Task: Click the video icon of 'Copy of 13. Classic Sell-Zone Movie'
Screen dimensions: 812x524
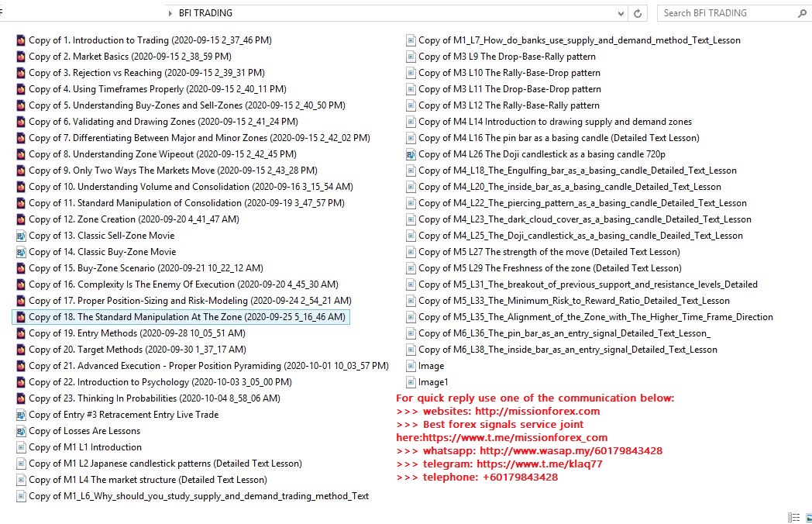Action: point(21,236)
